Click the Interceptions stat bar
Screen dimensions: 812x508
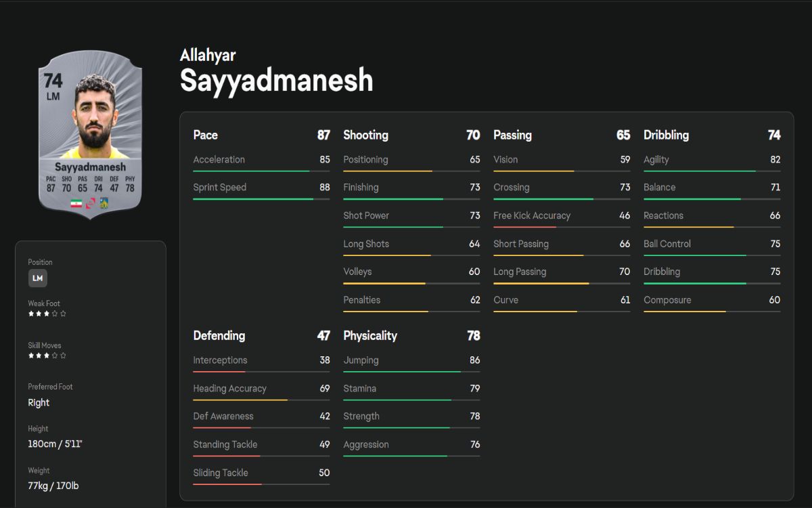[x=261, y=371]
